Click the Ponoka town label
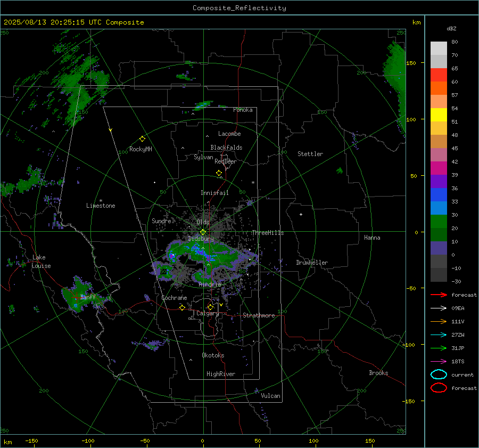The image size is (479, 448). 243,110
